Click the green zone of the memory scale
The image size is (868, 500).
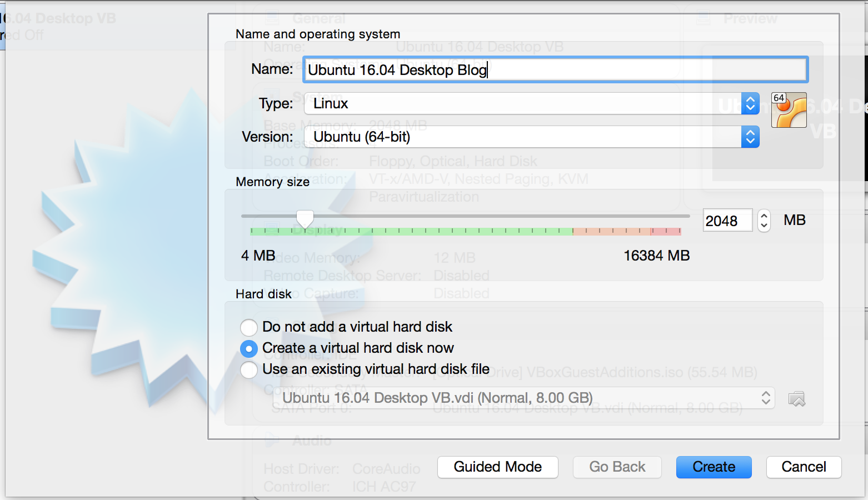[411, 231]
